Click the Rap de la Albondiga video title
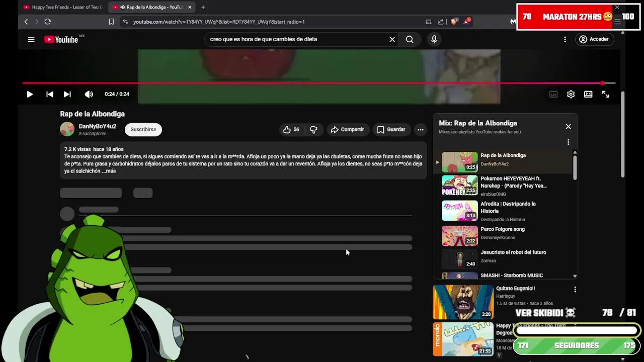 click(92, 114)
